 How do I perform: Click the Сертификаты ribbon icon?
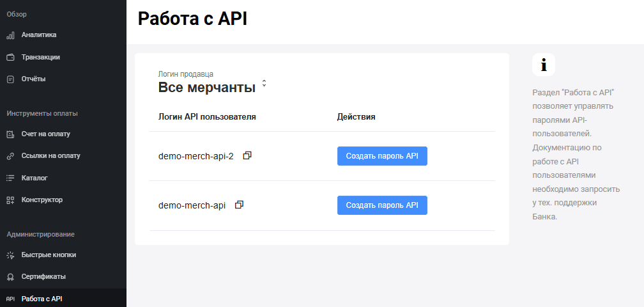10,277
